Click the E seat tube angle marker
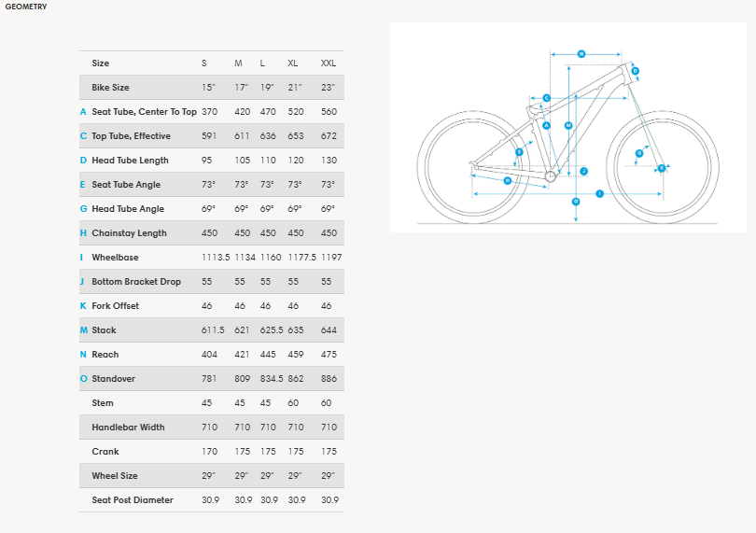 pos(519,152)
